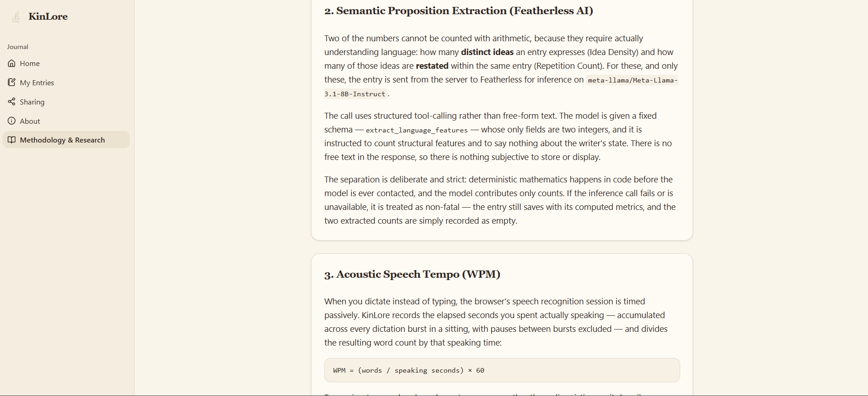
Task: Click the bold 'restated' word
Action: coord(432,66)
